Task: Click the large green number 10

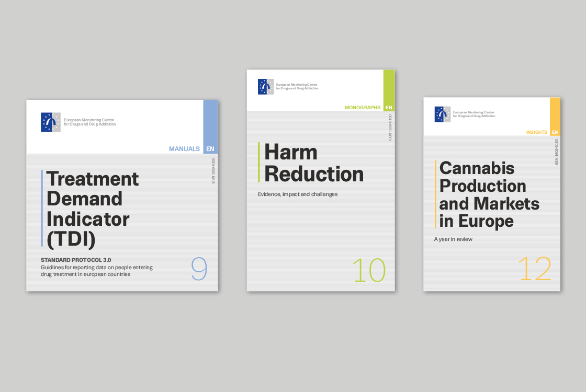Action: tap(369, 270)
